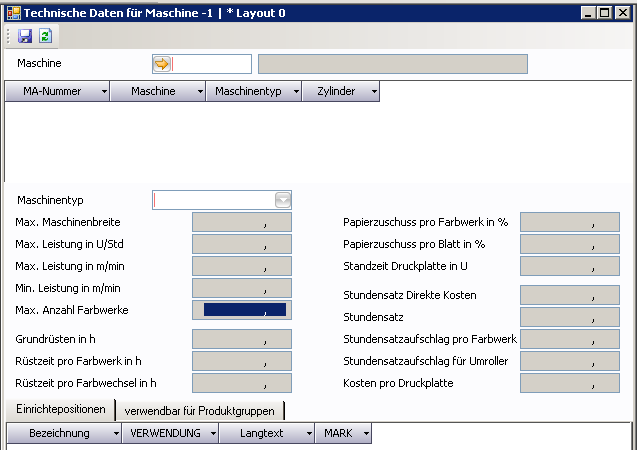Click into the Maschine number input field
The image size is (637, 450).
pyautogui.click(x=212, y=64)
